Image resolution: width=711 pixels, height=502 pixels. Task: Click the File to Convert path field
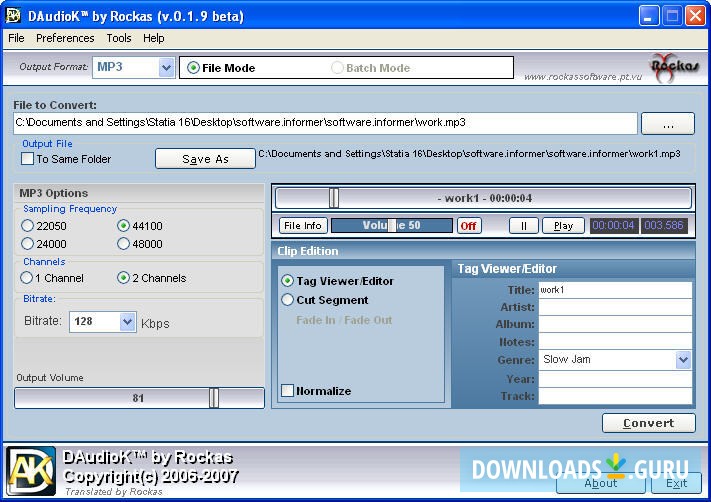pos(325,123)
